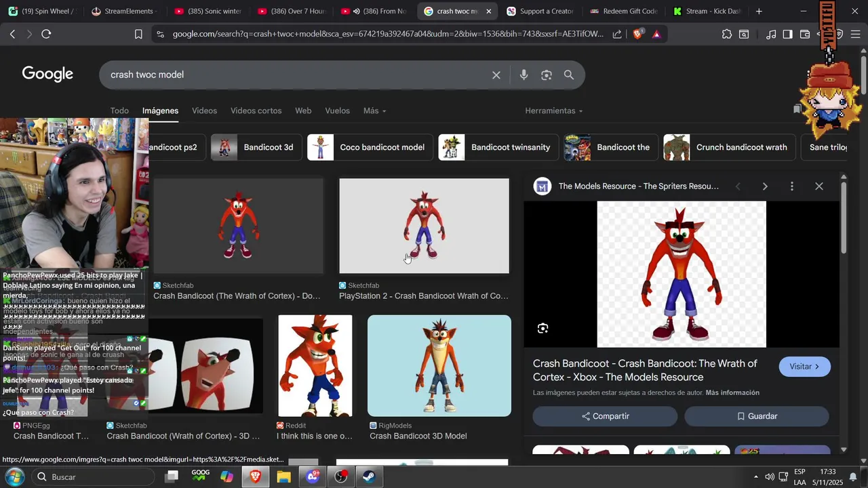Image resolution: width=868 pixels, height=488 pixels.
Task: Open the Models Resource source title link
Action: pos(639,186)
